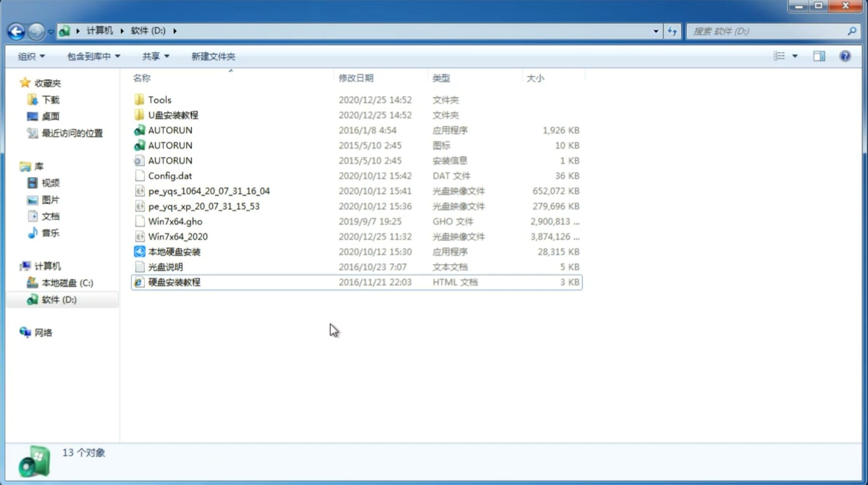Open 本地硬盘安装 application
868x485 pixels.
pos(174,251)
